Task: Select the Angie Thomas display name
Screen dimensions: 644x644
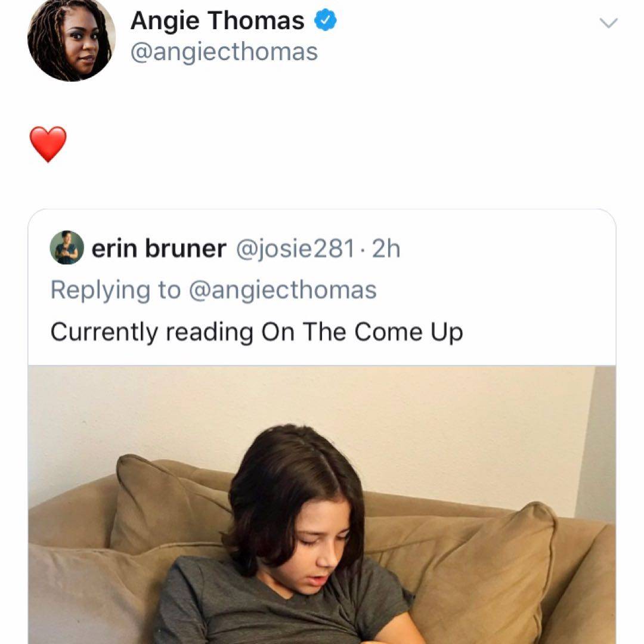Action: [217, 21]
